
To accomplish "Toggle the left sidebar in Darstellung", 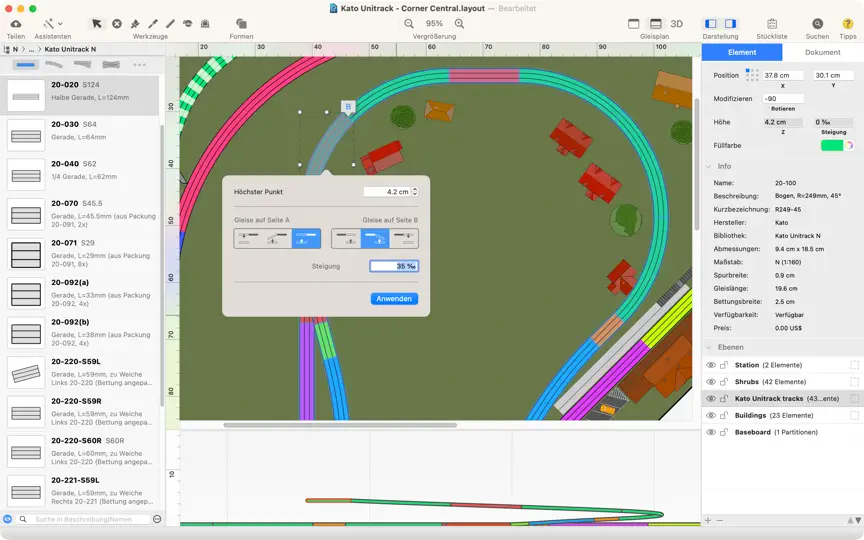I will point(711,24).
